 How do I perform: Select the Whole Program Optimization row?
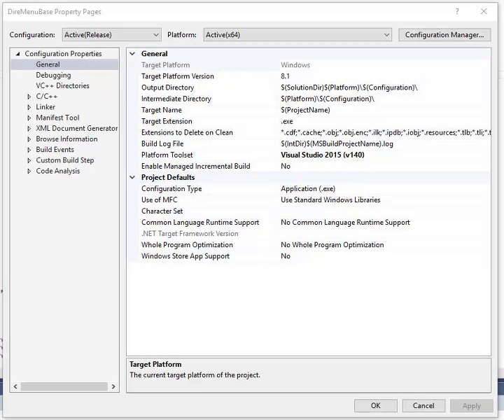(x=187, y=245)
